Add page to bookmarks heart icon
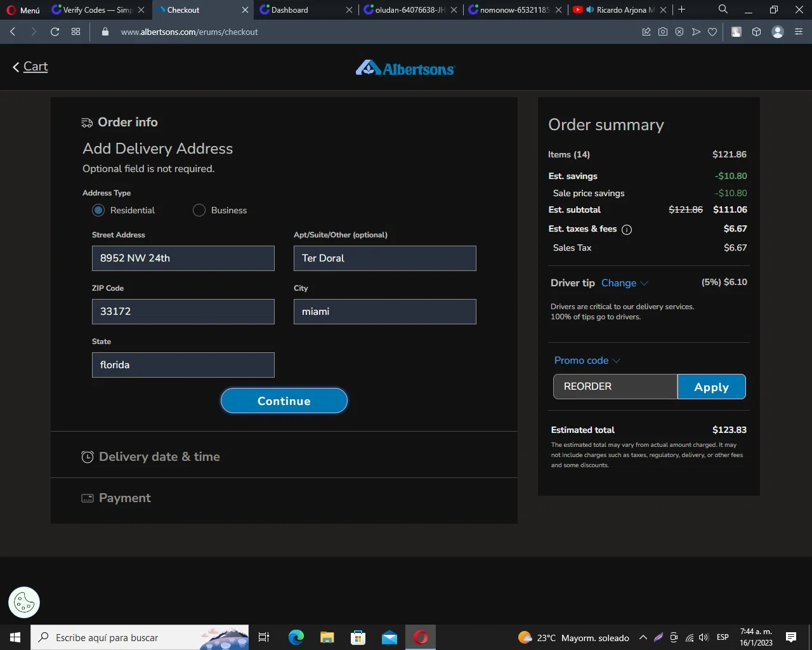The width and height of the screenshot is (812, 650). click(712, 32)
